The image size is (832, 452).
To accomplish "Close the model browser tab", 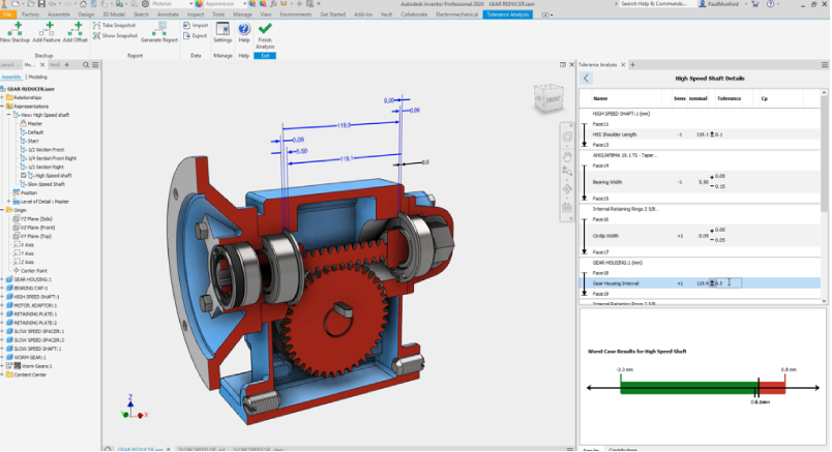I will coord(42,65).
